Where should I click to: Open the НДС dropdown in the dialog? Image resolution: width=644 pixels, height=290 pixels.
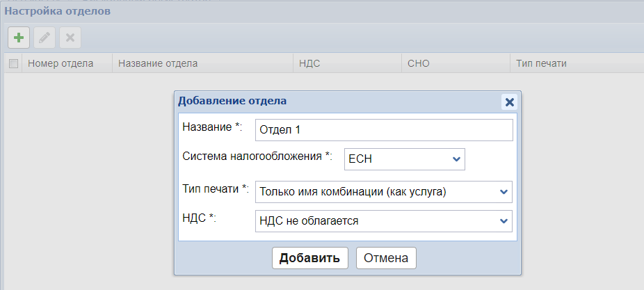click(383, 221)
